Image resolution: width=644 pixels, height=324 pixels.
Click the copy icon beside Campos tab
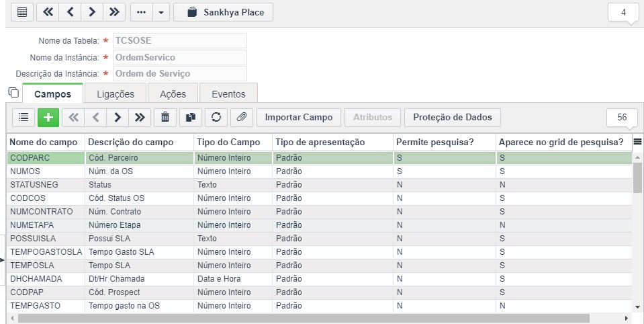[13, 93]
